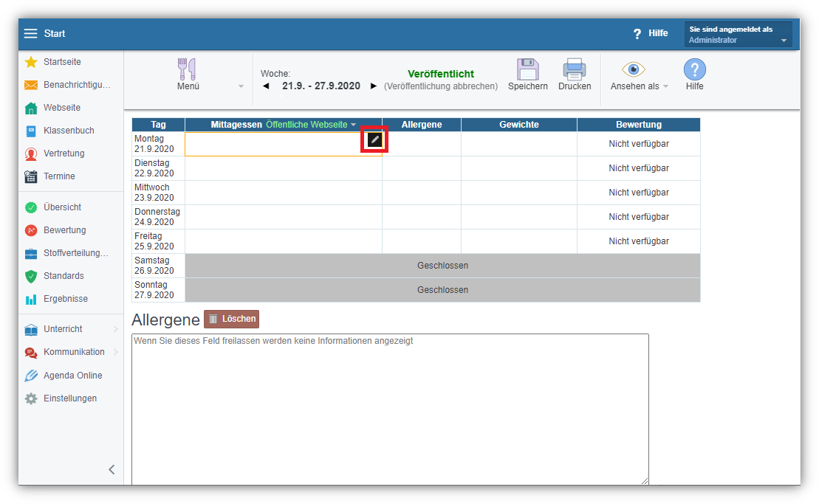Viewport: 819px width, 504px height.
Task: Open the Administrator account dropdown
Action: 738,35
